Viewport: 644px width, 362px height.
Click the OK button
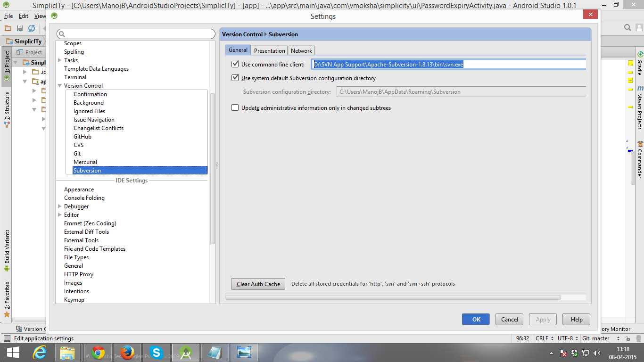pyautogui.click(x=476, y=319)
